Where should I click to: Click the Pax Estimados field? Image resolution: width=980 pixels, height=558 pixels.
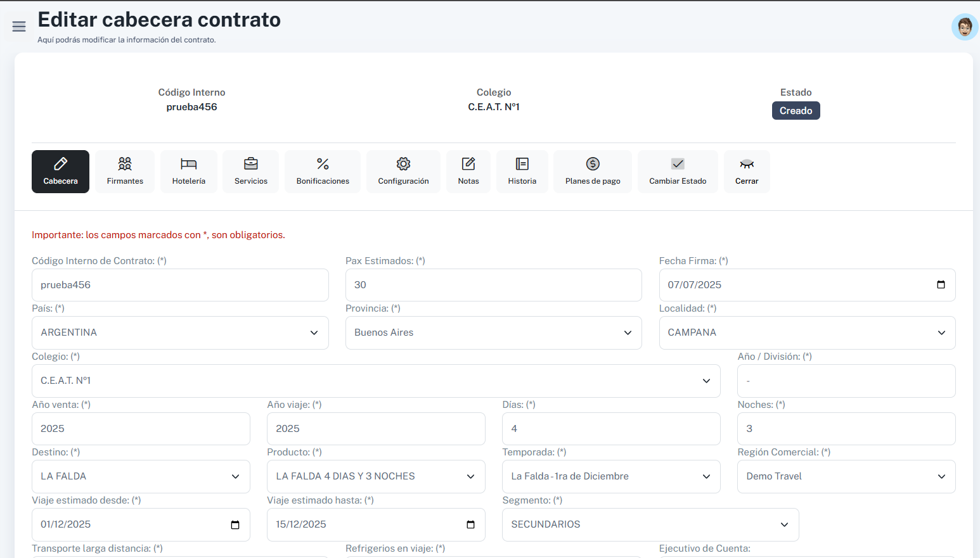(x=494, y=285)
